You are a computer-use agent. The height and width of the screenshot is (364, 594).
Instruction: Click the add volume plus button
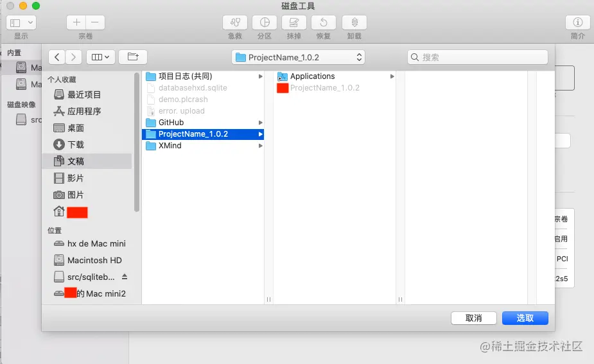(76, 22)
